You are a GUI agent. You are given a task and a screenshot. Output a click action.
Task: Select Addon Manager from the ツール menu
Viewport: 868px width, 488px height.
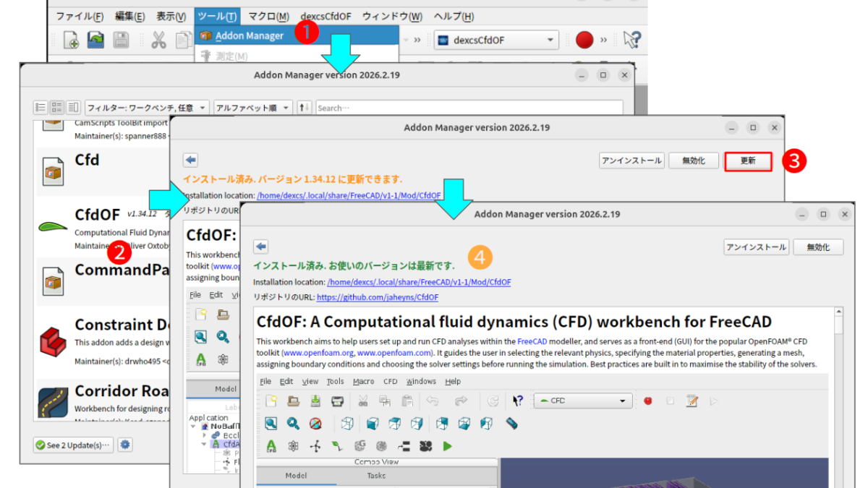(x=248, y=35)
